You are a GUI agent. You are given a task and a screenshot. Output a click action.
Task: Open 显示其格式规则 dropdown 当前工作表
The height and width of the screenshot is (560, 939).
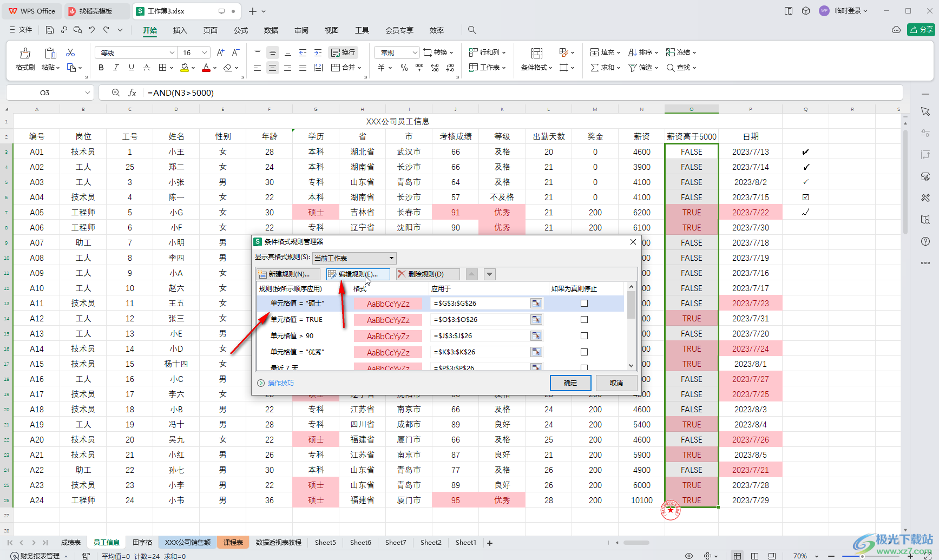(x=354, y=258)
